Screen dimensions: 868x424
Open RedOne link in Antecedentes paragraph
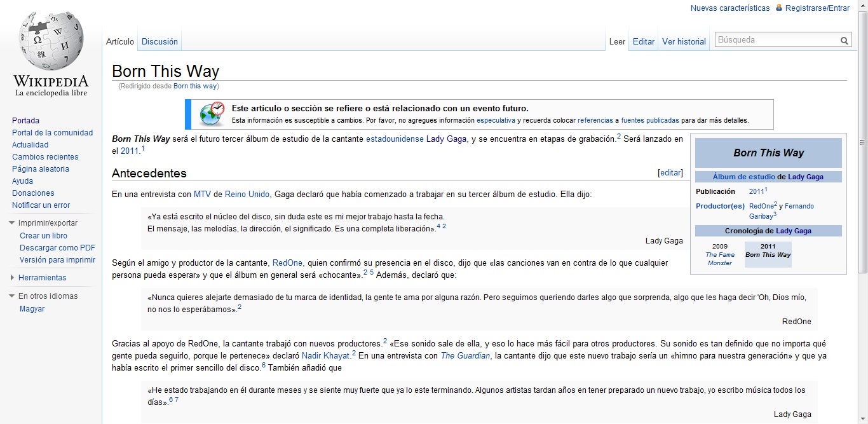[287, 263]
